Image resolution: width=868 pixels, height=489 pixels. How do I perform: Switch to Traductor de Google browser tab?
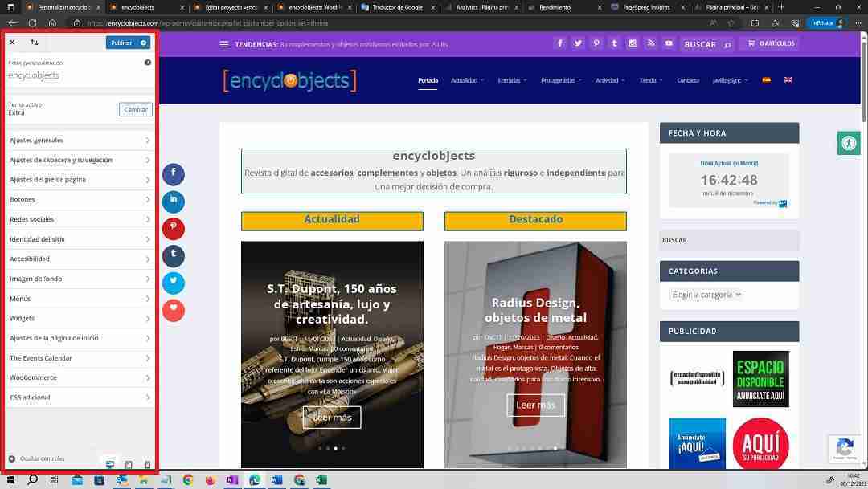coord(398,8)
